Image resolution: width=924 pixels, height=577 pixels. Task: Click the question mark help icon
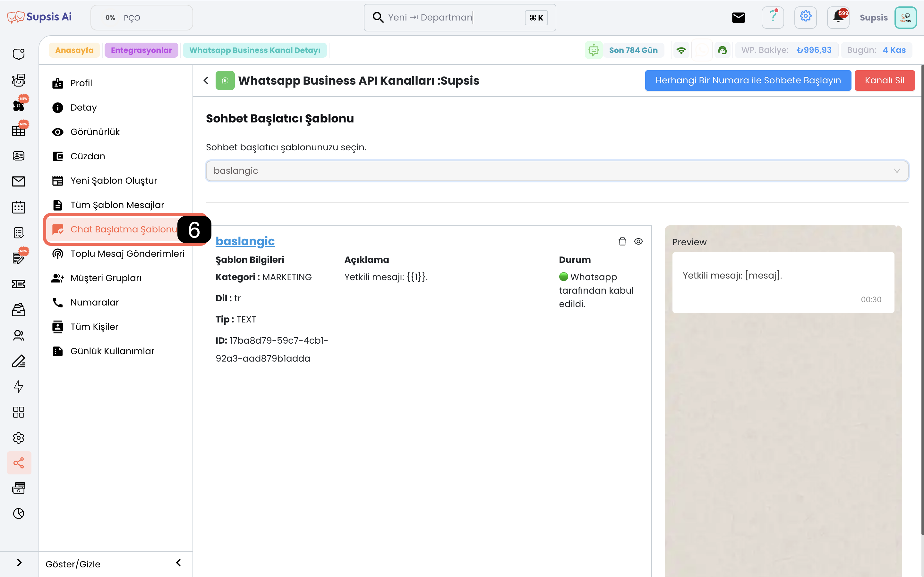[x=773, y=17]
